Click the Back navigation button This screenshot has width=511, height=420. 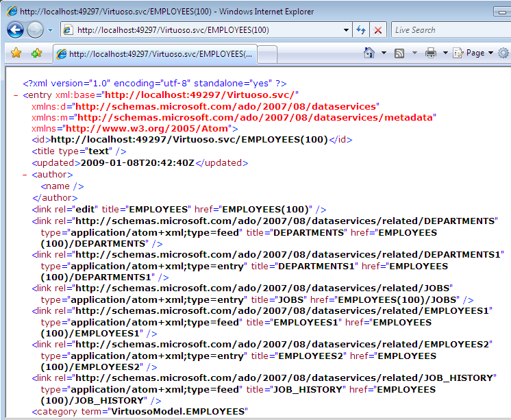(16, 29)
